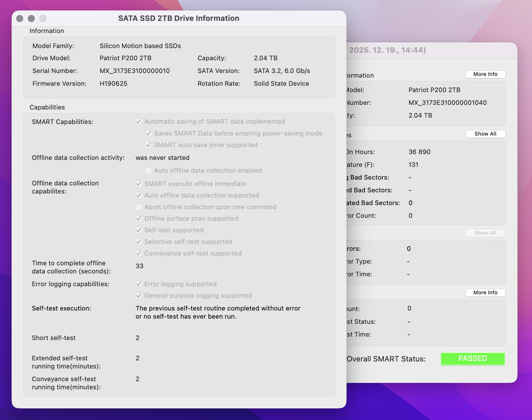Click the SATA SSD 2TB Drive Information title
532x420 pixels.
(179, 18)
